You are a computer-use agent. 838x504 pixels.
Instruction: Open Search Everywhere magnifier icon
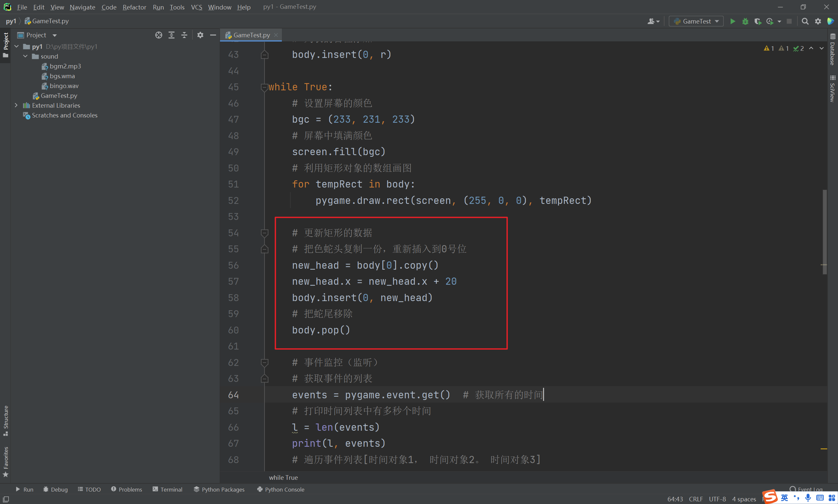(805, 21)
